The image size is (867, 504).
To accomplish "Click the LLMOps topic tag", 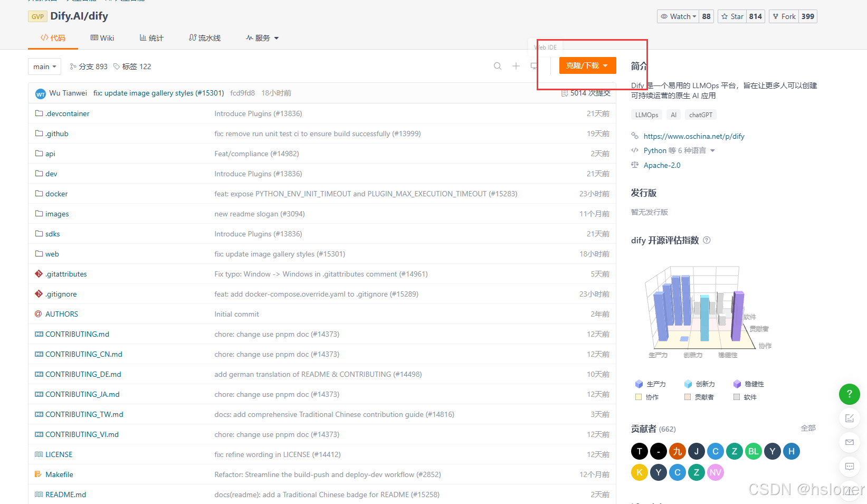I will click(646, 115).
